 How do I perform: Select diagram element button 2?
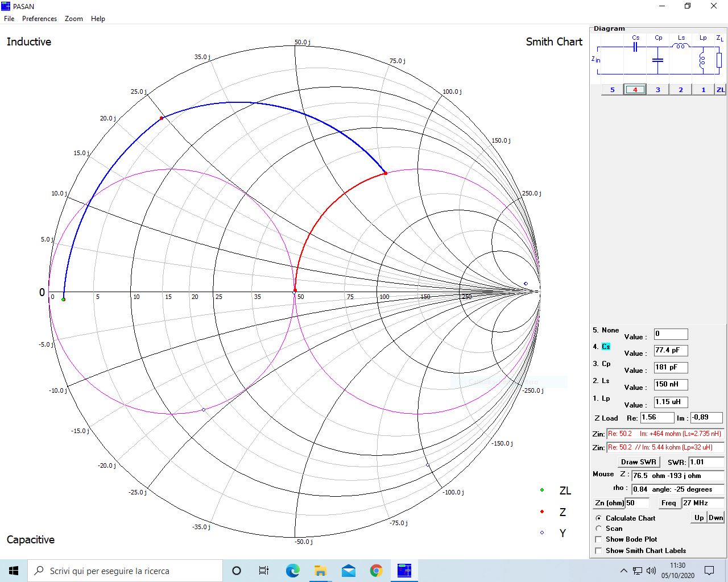[681, 90]
